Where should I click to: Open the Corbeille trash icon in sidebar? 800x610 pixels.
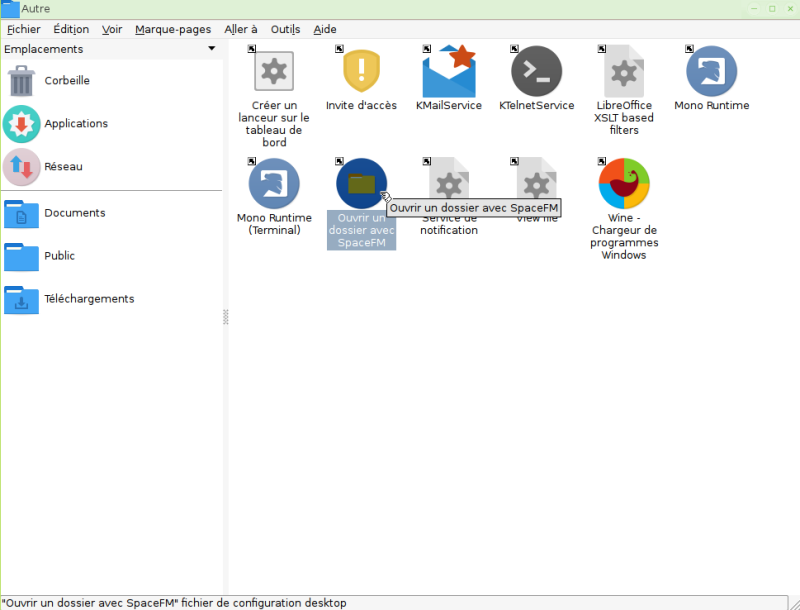(21, 81)
